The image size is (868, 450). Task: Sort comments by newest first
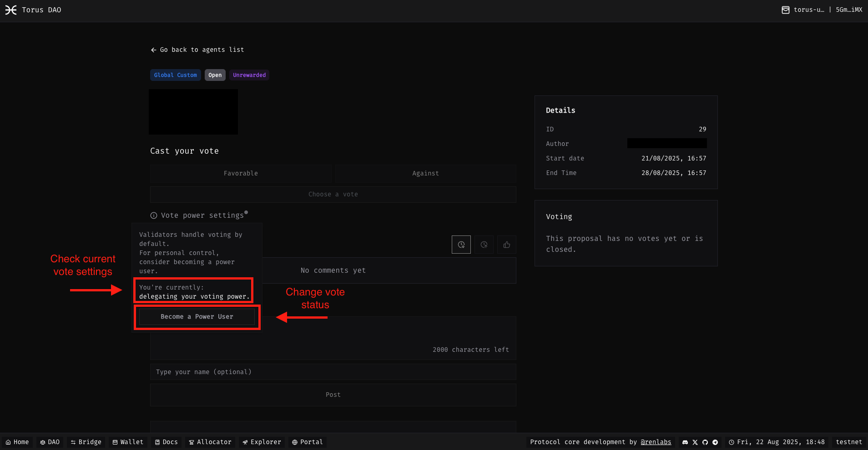coord(461,245)
